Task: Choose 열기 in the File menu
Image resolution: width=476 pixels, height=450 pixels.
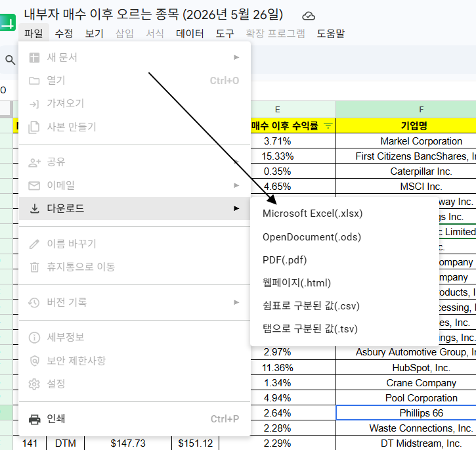Action: coord(135,81)
